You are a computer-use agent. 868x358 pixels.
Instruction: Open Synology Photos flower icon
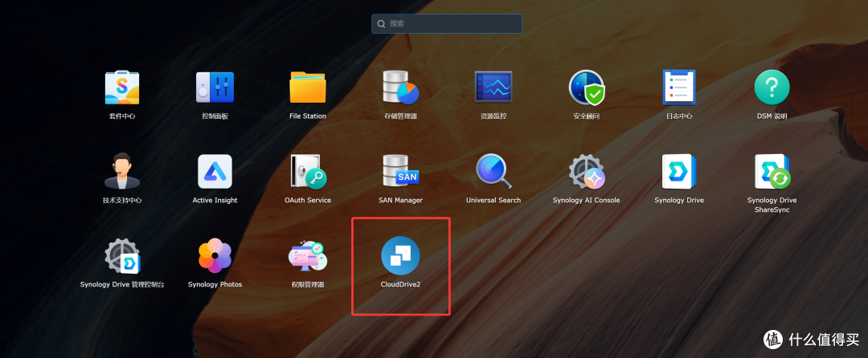click(215, 256)
